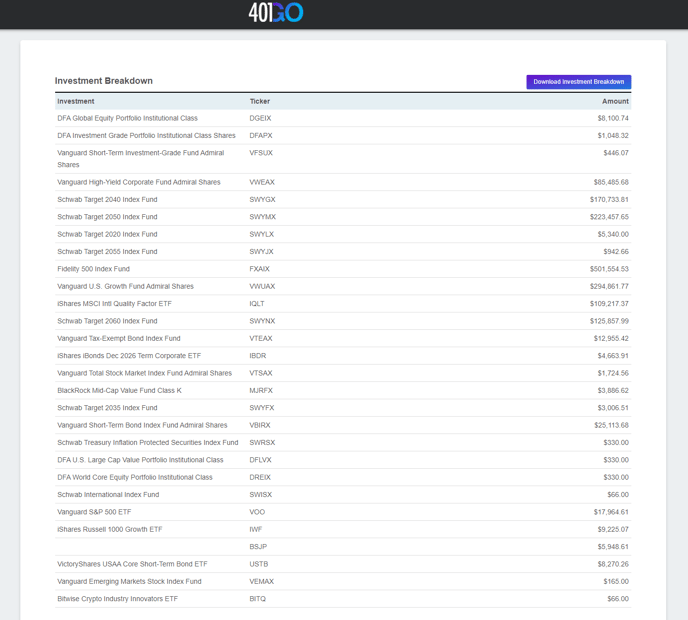
Task: Select Vanguard Tax-Exempt Bond Index Fund
Action: pos(119,339)
